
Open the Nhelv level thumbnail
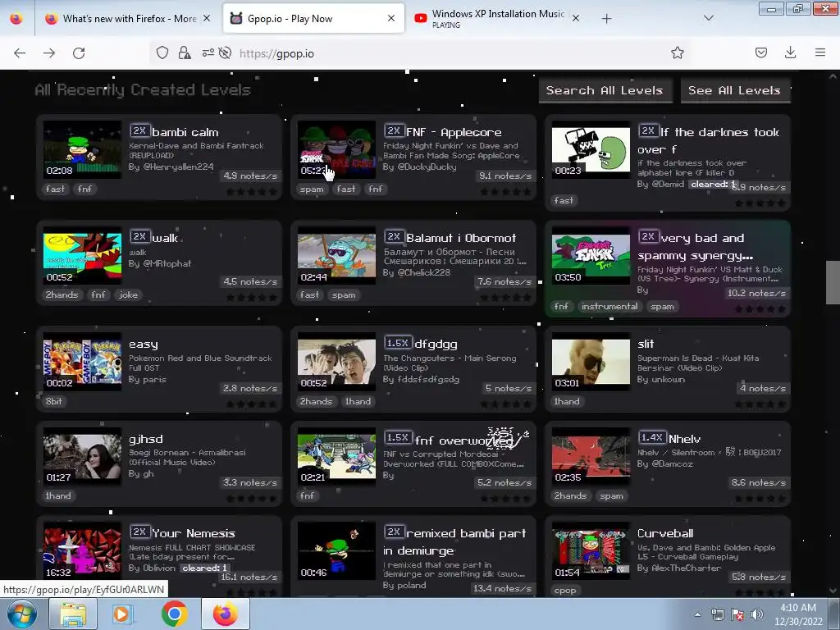pyautogui.click(x=591, y=456)
